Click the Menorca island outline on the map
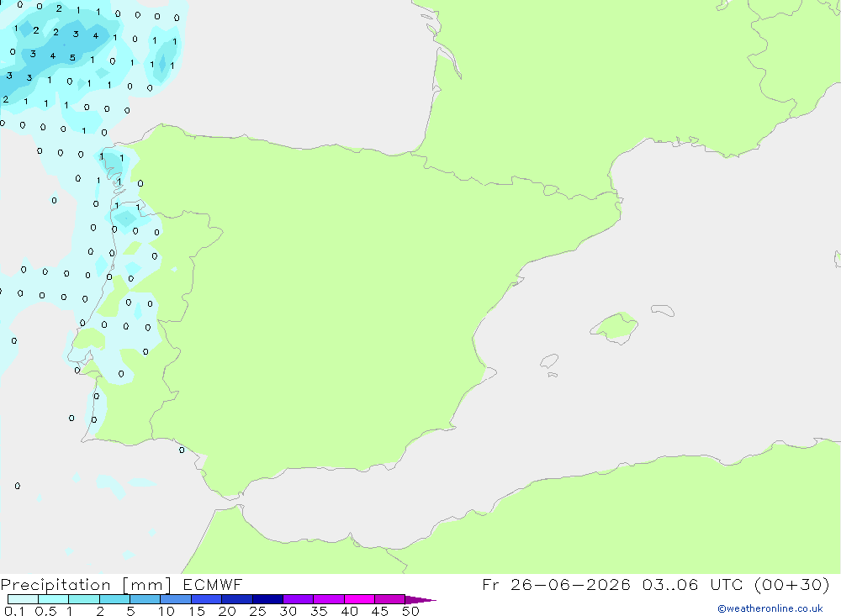The image size is (841, 616). click(x=663, y=310)
